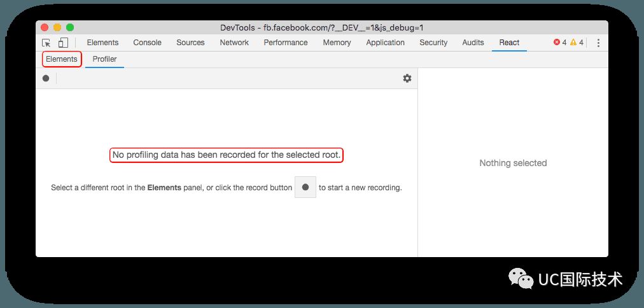Show the 4 warnings indicator
Image resolution: width=644 pixels, height=308 pixels.
(577, 42)
